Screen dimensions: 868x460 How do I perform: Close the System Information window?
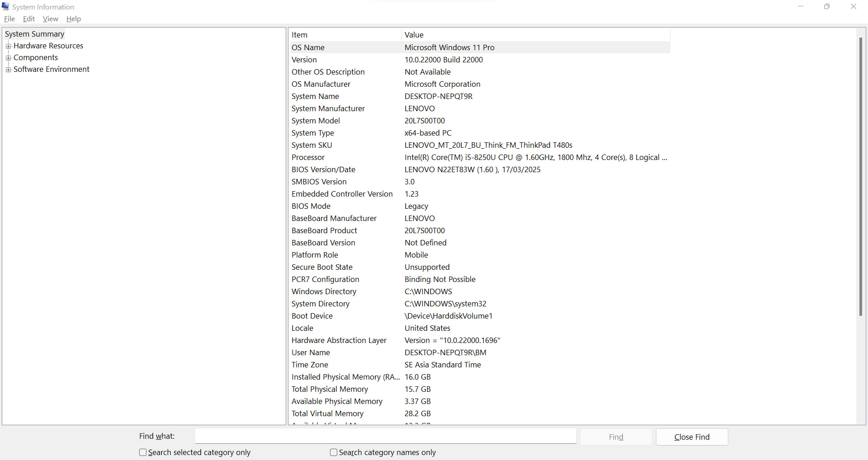pos(854,6)
